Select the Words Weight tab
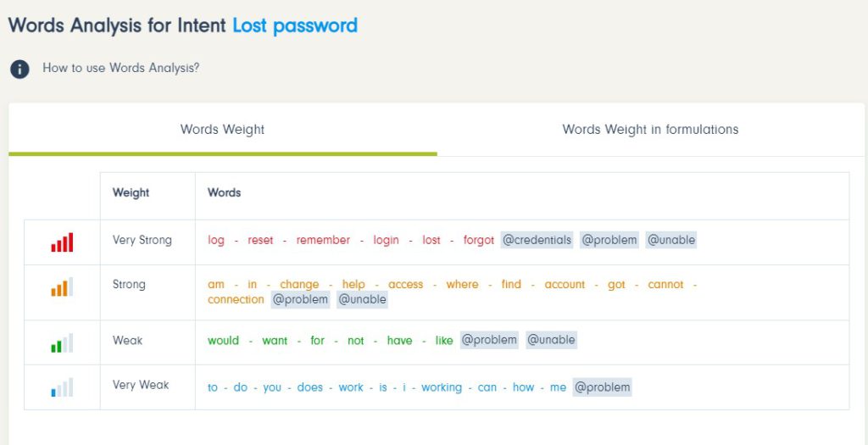This screenshot has width=868, height=445. pyautogui.click(x=223, y=130)
